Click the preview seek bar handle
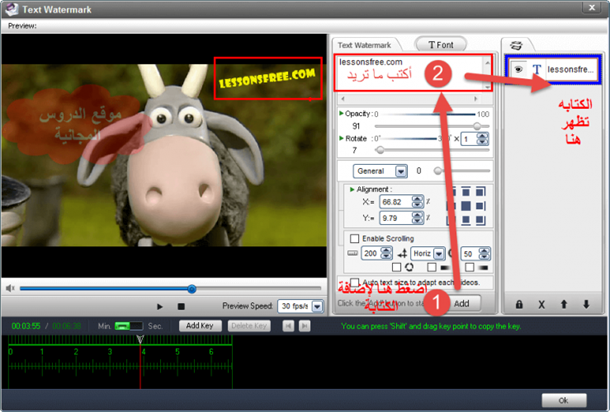The height and width of the screenshot is (412, 610). click(x=191, y=289)
